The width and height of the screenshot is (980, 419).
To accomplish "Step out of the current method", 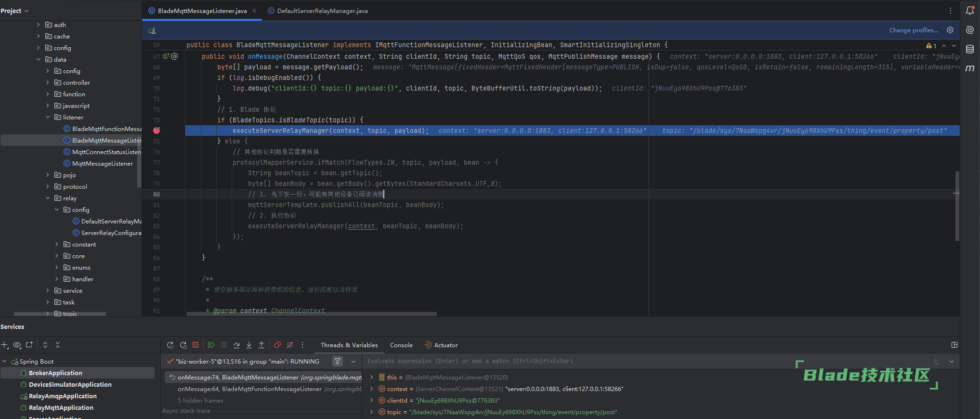I will [x=261, y=345].
